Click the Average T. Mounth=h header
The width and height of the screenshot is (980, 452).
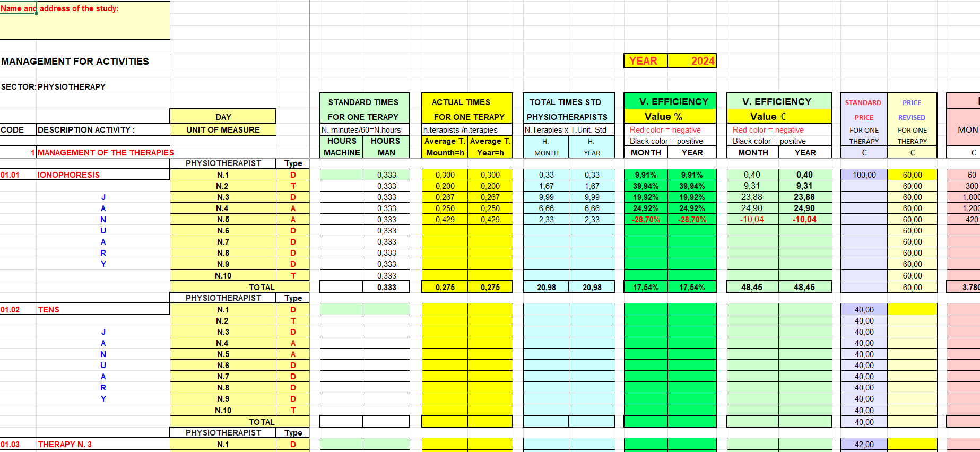[445, 146]
